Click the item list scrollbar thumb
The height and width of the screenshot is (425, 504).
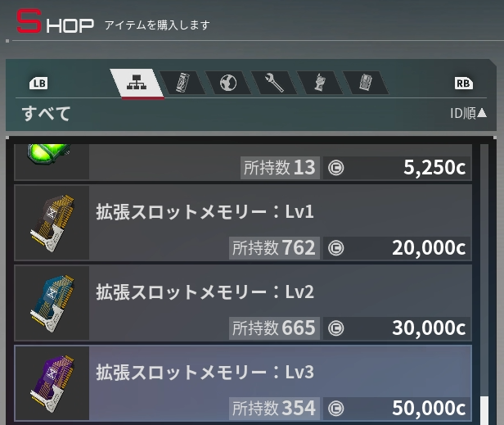484,411
